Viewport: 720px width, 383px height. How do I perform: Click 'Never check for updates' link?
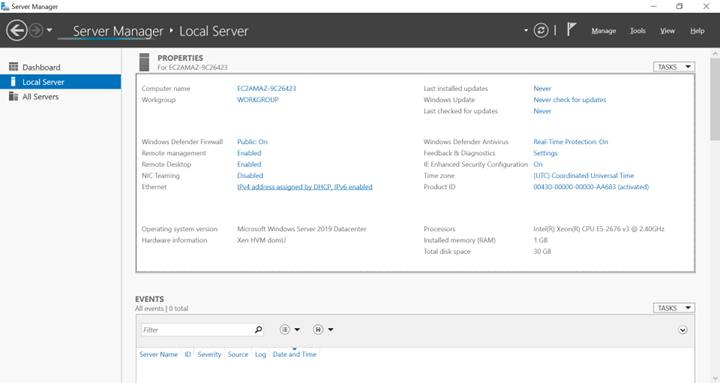click(x=569, y=100)
